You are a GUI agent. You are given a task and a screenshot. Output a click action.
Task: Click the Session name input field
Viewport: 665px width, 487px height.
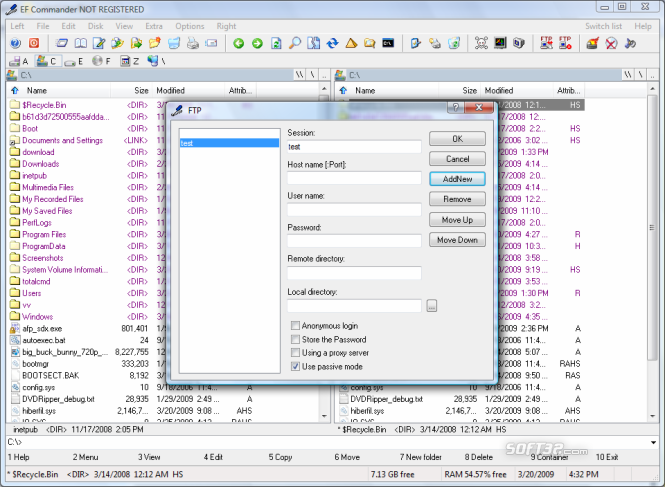[x=354, y=147]
